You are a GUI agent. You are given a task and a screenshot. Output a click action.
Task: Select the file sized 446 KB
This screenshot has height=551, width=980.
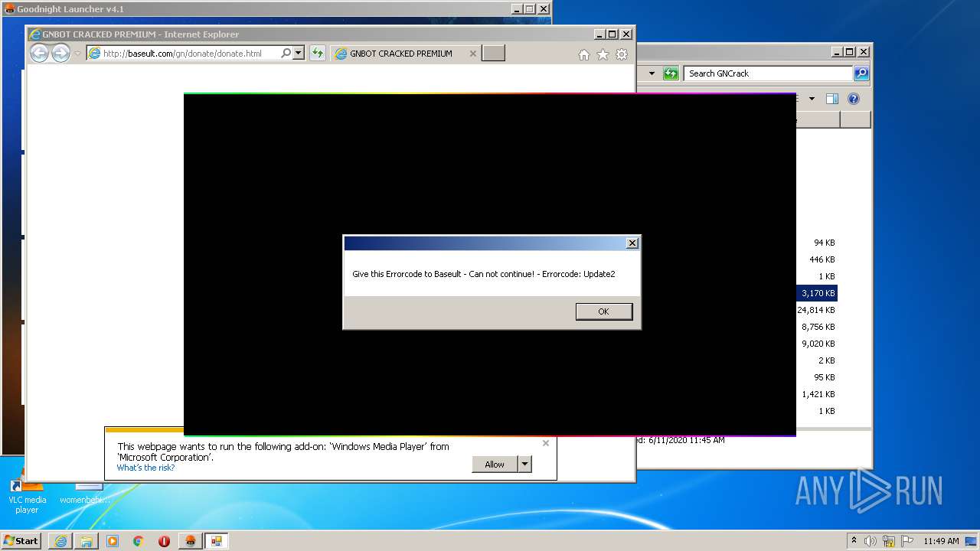click(x=822, y=259)
